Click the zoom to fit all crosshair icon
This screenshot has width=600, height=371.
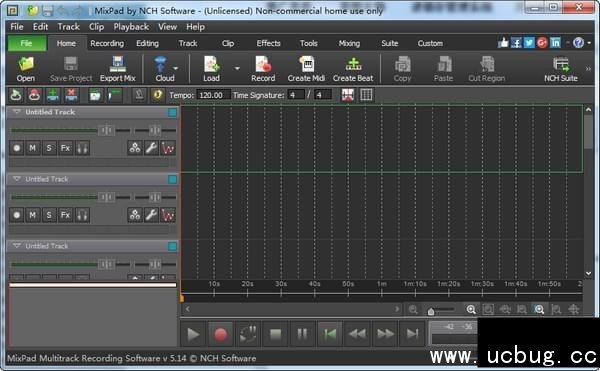pos(574,309)
